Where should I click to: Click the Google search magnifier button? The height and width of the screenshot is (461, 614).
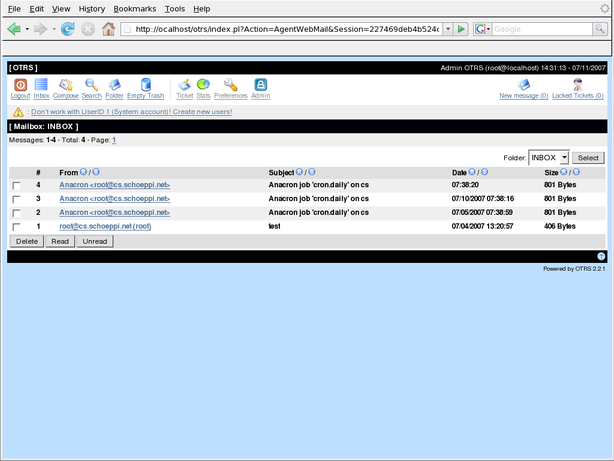coord(600,29)
